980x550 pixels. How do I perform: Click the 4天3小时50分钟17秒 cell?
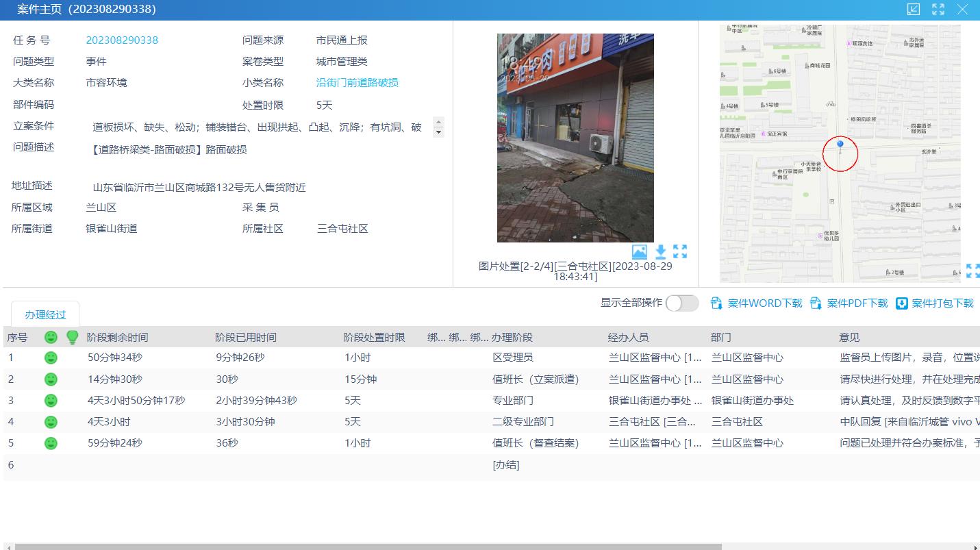(x=136, y=400)
